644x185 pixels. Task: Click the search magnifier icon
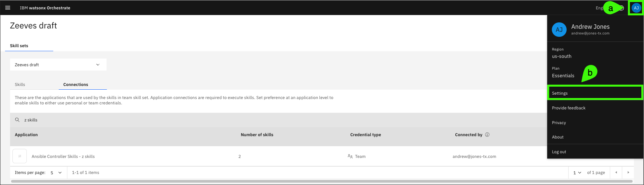point(17,120)
